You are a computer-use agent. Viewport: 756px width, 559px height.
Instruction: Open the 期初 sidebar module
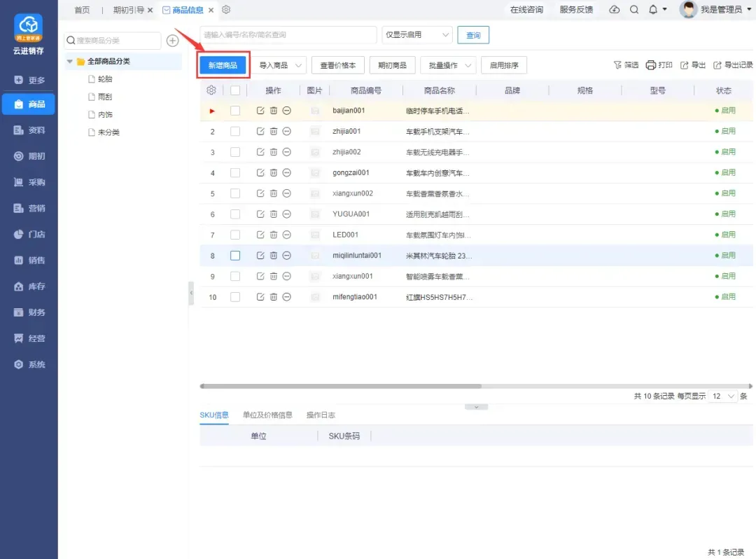click(x=29, y=156)
